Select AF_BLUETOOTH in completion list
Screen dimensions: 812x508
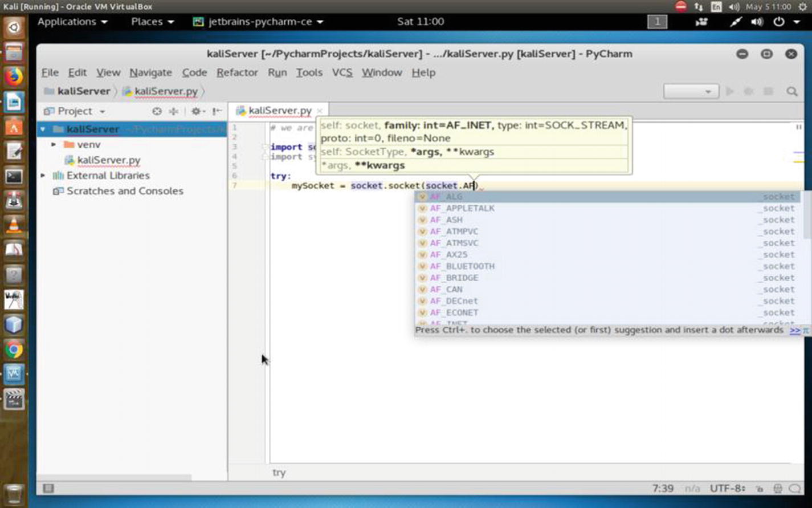coord(607,266)
